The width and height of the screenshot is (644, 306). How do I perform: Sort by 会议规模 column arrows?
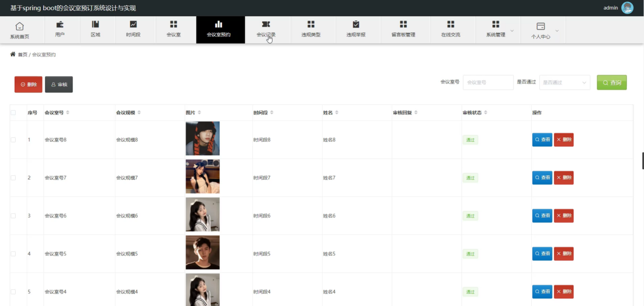pyautogui.click(x=139, y=112)
